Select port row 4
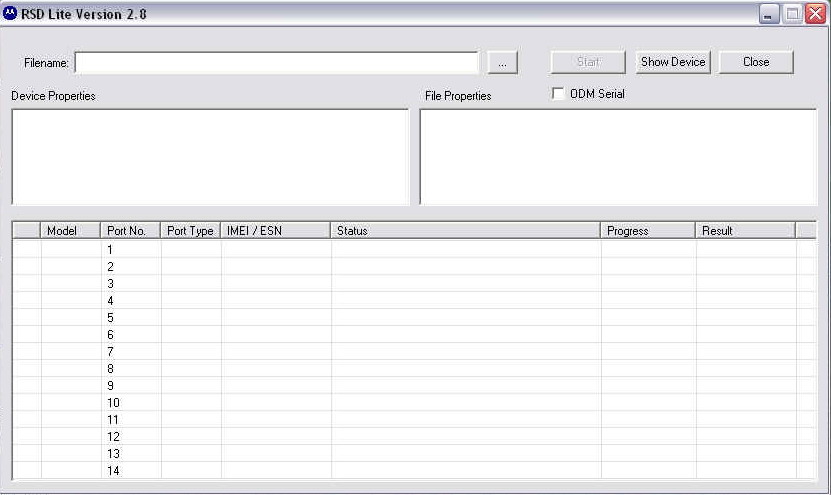The image size is (831, 495). [x=413, y=300]
